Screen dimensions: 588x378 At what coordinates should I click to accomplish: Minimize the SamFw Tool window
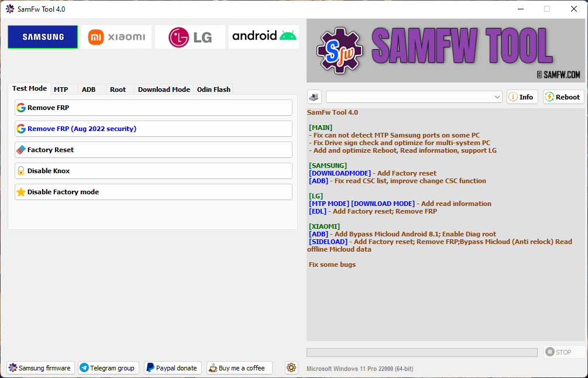point(521,9)
